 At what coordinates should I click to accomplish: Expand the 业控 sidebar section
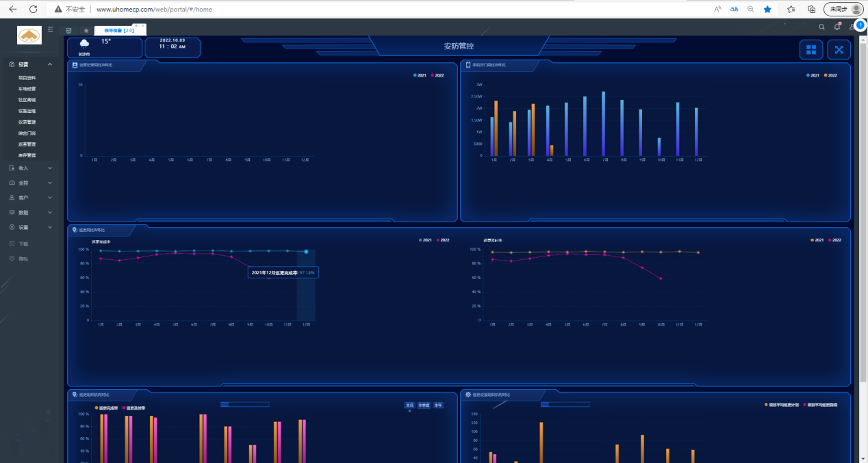tap(31, 183)
